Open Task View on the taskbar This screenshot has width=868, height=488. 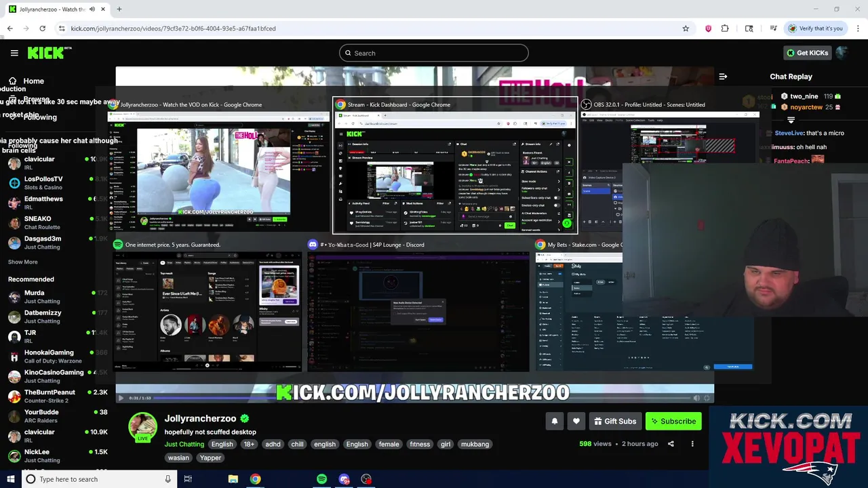click(188, 479)
